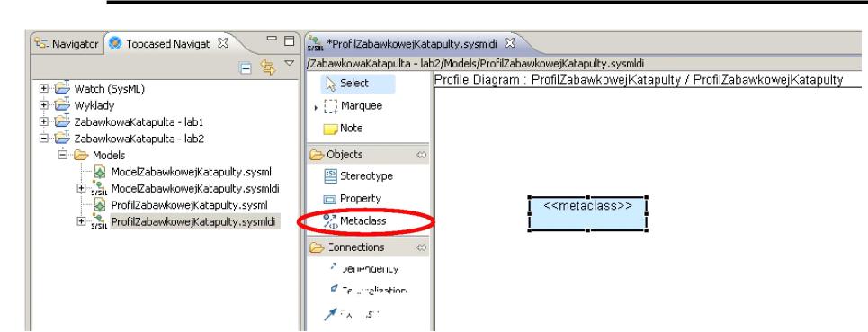Select the Watch (SysML) label

(110, 88)
